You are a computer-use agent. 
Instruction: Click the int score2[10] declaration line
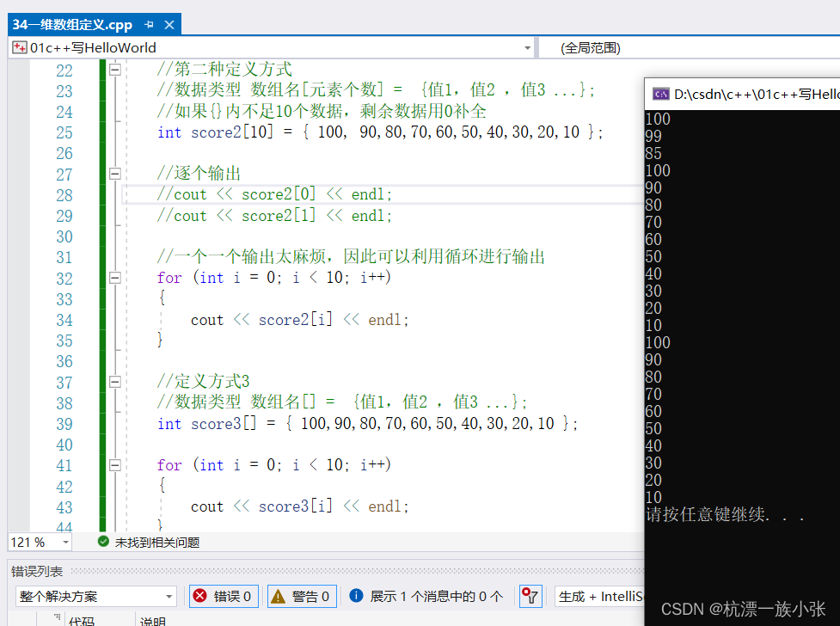(380, 132)
